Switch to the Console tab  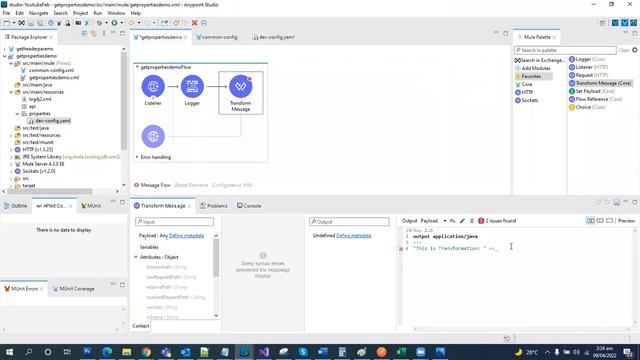pyautogui.click(x=249, y=206)
